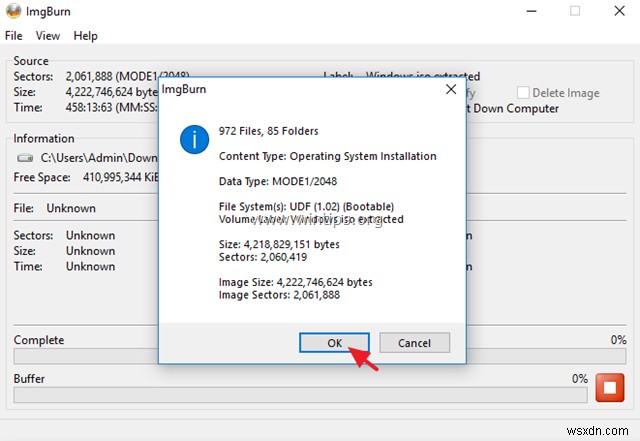Image resolution: width=640 pixels, height=441 pixels.
Task: Open the File menu
Action: point(13,36)
